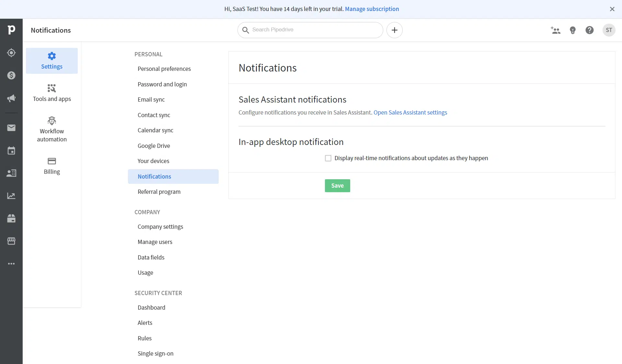This screenshot has height=364, width=622.
Task: Open Insights chart icon in sidebar
Action: tap(11, 196)
